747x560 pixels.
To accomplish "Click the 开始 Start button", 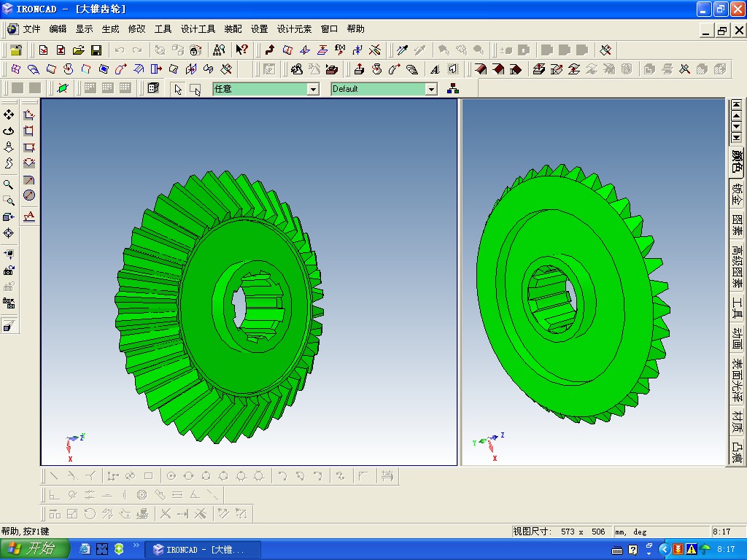I will pyautogui.click(x=34, y=549).
